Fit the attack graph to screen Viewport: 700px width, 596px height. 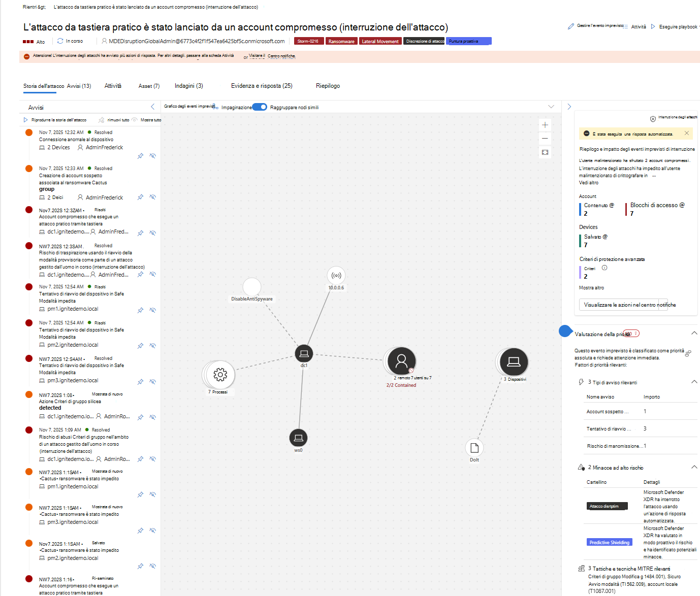pos(545,152)
